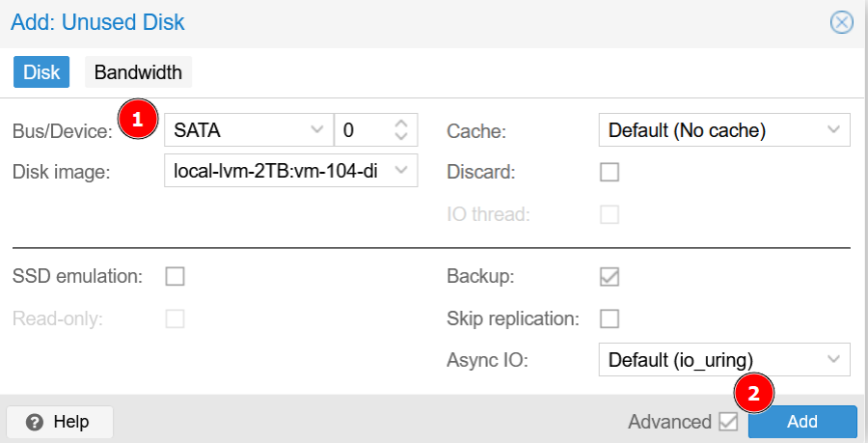The width and height of the screenshot is (868, 443).
Task: Open the Help button
Action: (60, 422)
